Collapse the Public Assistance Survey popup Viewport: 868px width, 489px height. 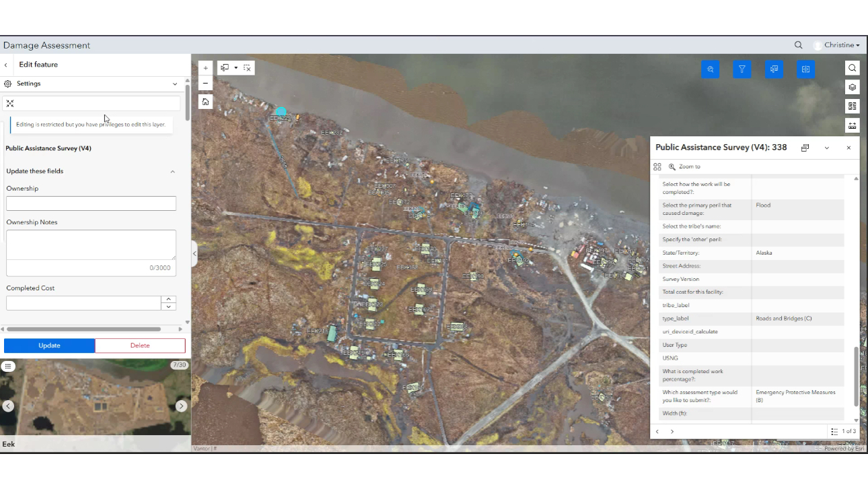pos(826,148)
